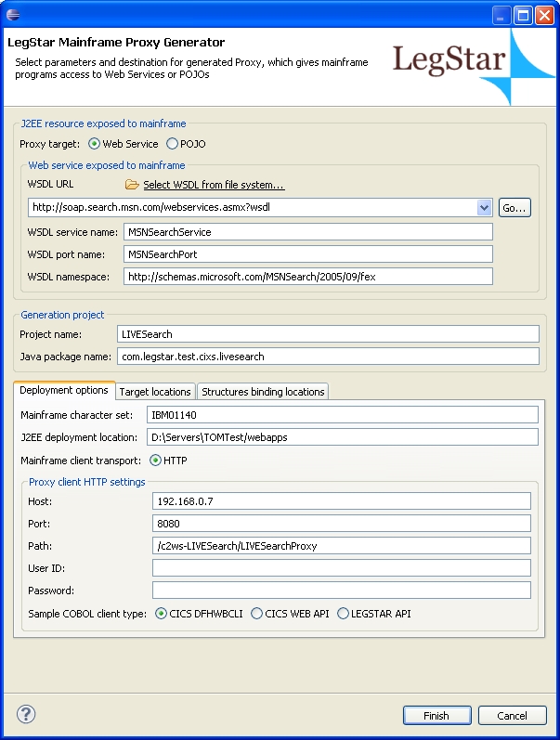This screenshot has height=740, width=560.
Task: Open the help question mark icon
Action: [26, 714]
